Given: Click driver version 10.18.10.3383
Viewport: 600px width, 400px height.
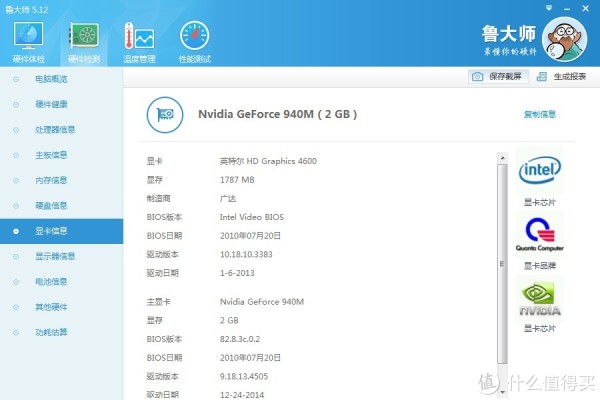Looking at the screenshot, I should pyautogui.click(x=246, y=255).
